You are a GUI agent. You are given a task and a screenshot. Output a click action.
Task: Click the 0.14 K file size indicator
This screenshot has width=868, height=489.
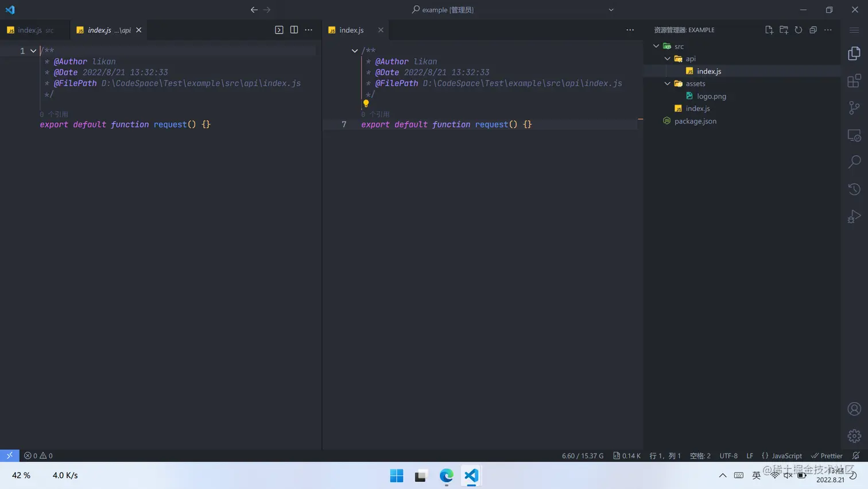[627, 456]
